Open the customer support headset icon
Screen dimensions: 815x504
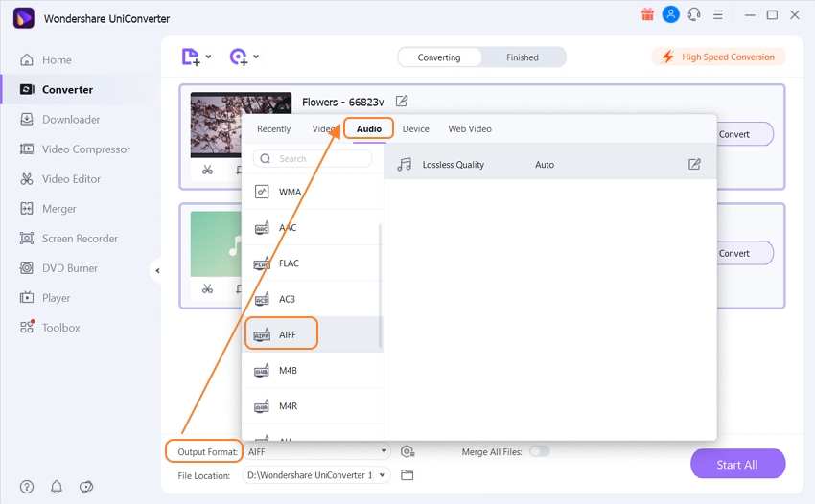point(694,14)
